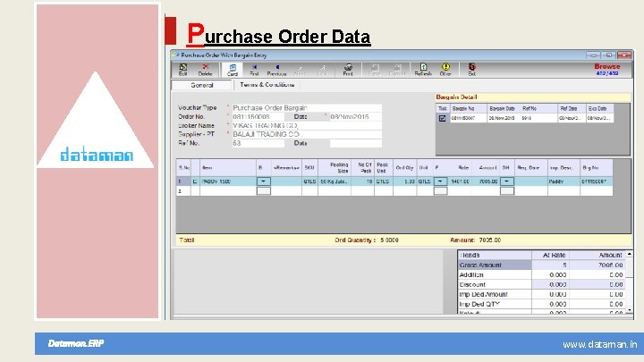Click the greyed Cancel icon
The image size is (644, 362).
(x=397, y=70)
